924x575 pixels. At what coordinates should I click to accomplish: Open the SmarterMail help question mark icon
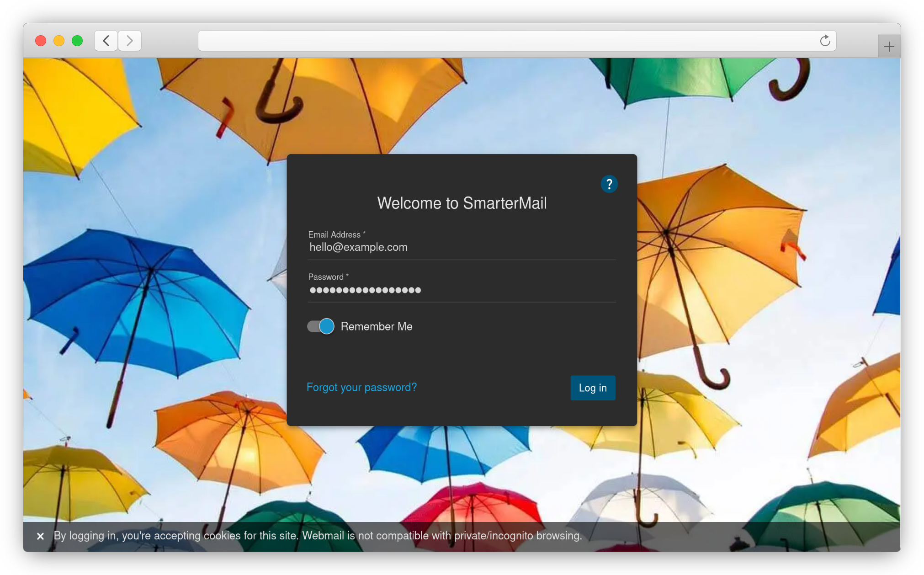609,184
